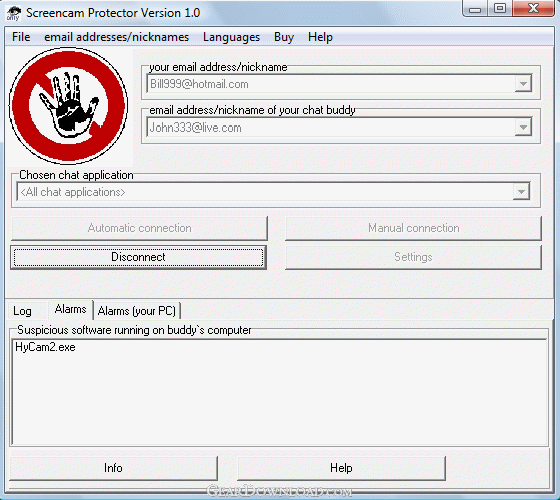The image size is (560, 500).
Task: Click the Automatic connection button
Action: coord(139,228)
